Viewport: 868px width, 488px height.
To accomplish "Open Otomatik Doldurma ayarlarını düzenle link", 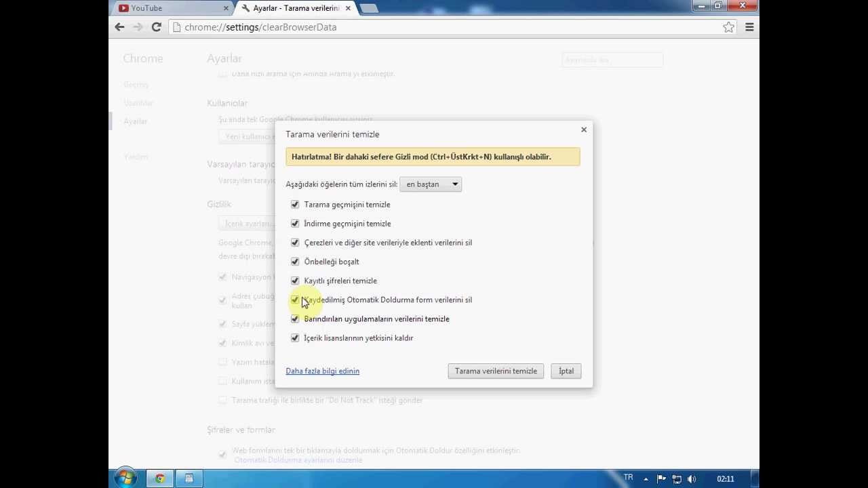I will [298, 460].
